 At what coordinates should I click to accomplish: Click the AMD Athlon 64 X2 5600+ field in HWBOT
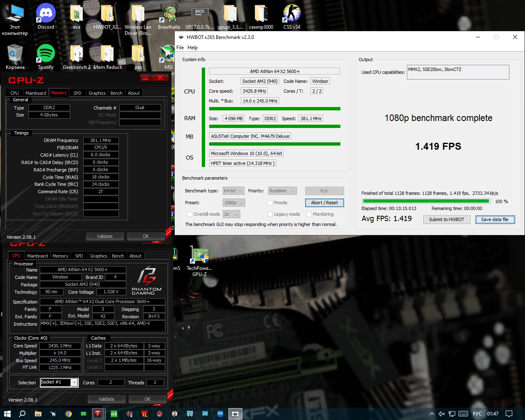(x=274, y=71)
